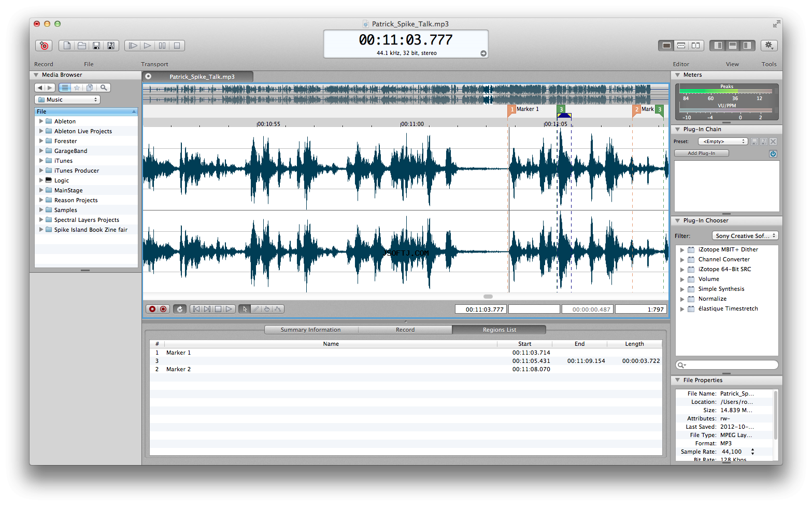Image resolution: width=812 pixels, height=506 pixels.
Task: Click the Media Browser search magnifier icon
Action: 104,88
